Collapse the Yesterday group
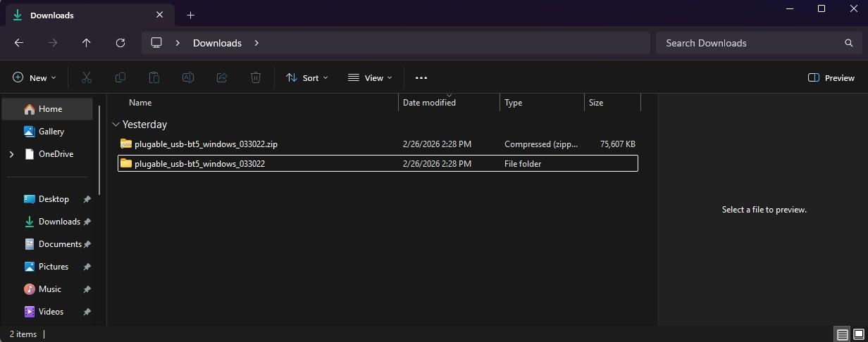The width and height of the screenshot is (868, 342). (x=116, y=125)
